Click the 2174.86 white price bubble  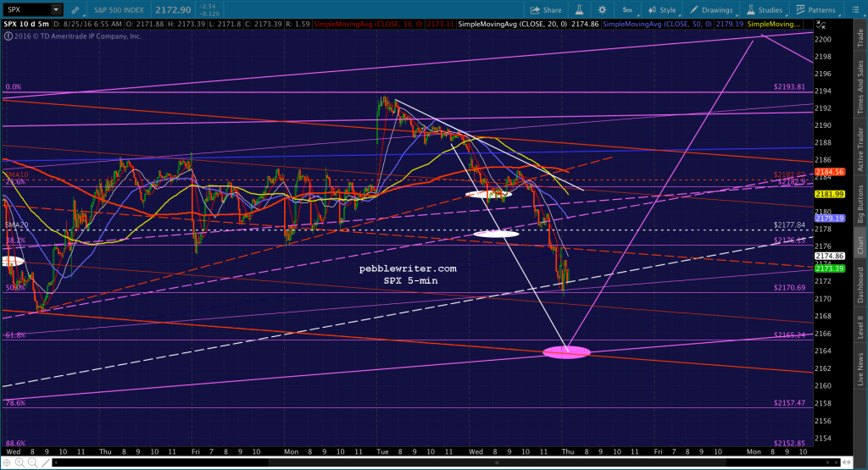tap(829, 256)
